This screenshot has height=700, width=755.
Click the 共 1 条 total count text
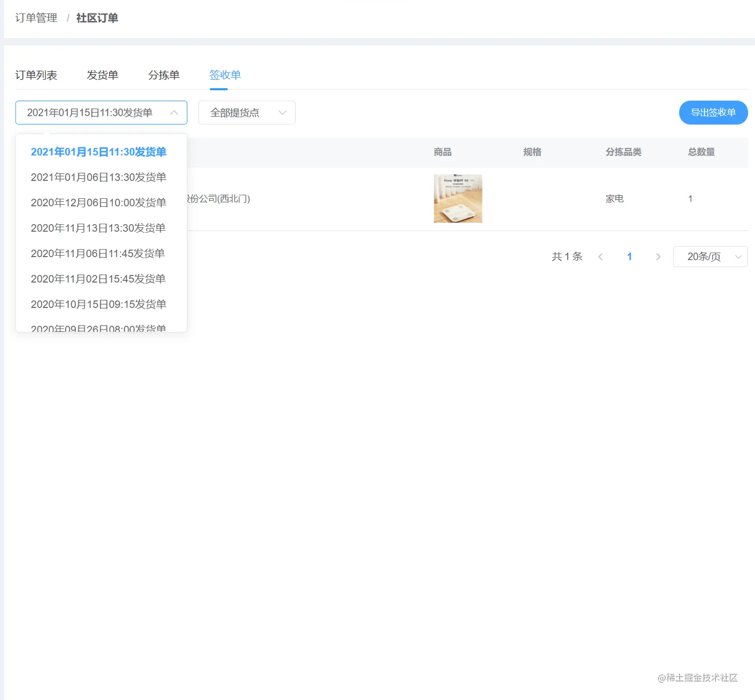point(567,257)
